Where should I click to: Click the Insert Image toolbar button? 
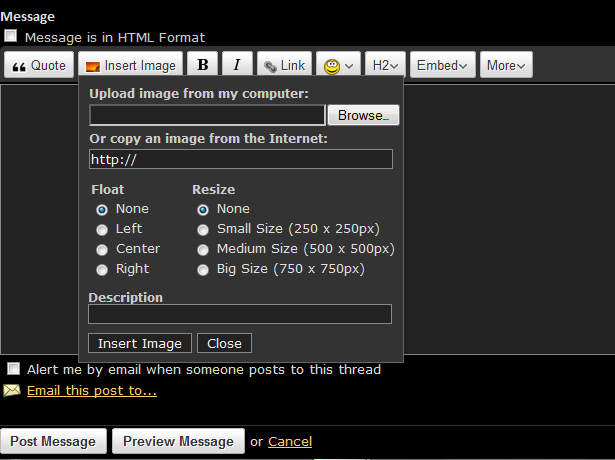[130, 65]
